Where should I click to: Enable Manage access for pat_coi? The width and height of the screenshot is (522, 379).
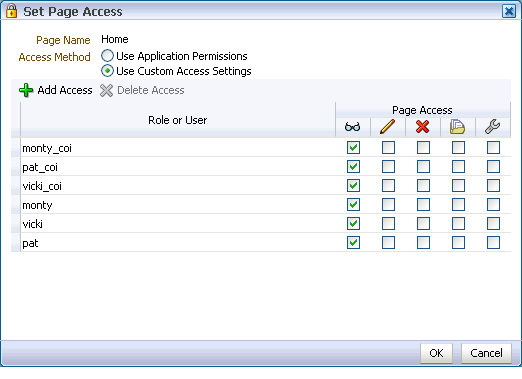493,167
